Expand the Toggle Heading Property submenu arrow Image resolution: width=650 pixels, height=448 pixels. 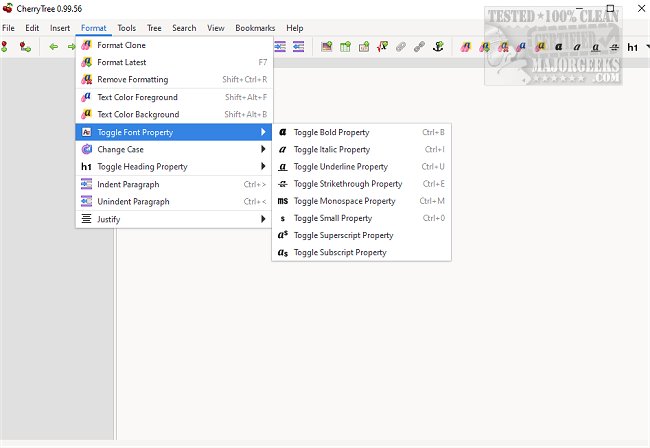263,167
